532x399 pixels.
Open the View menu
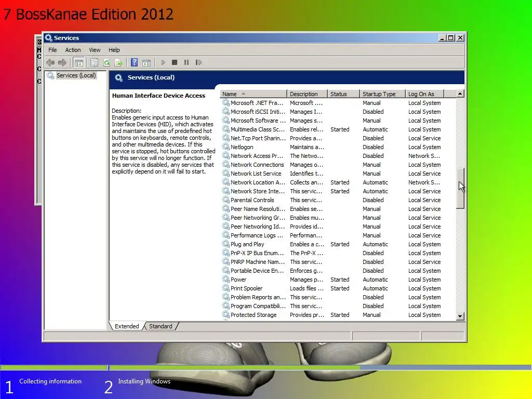(x=95, y=50)
